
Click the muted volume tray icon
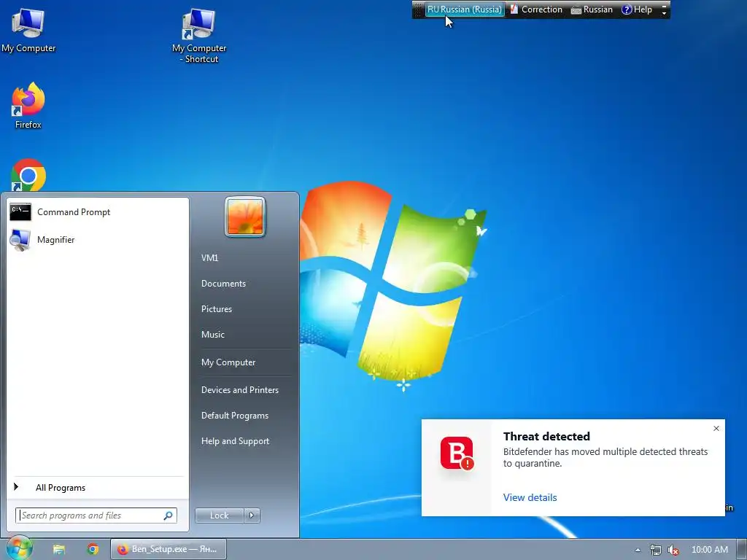click(x=673, y=550)
